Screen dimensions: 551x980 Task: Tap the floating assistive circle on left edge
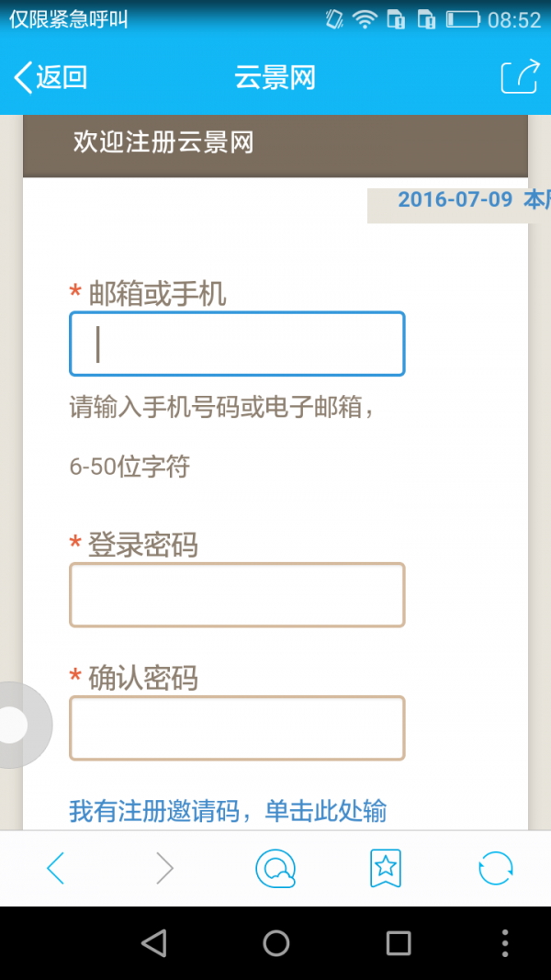14,725
